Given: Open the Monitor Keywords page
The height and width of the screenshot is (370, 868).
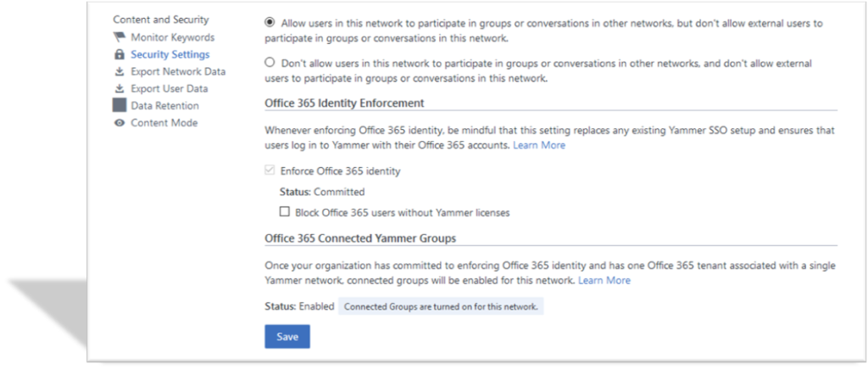Looking at the screenshot, I should (172, 38).
